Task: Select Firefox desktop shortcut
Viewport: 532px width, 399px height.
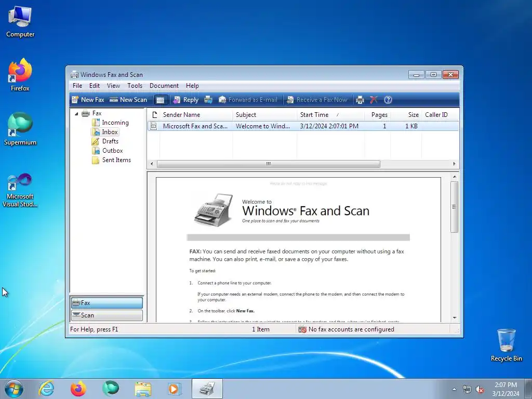Action: coord(20,75)
